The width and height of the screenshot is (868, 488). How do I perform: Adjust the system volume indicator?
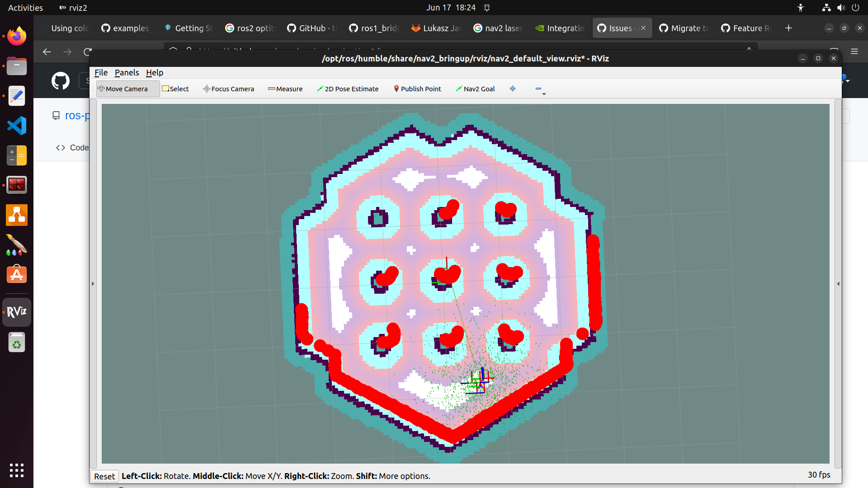(x=840, y=8)
